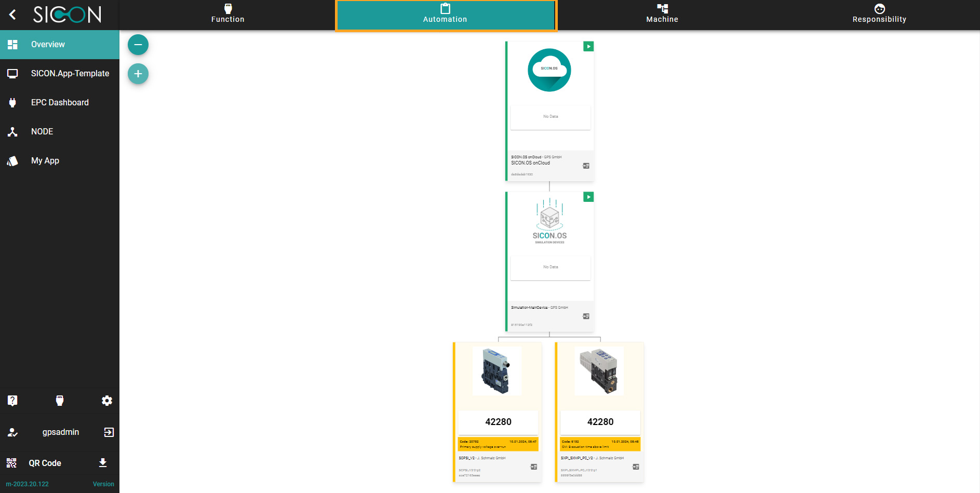Switch to the Function tab
This screenshot has width=980, height=493.
[227, 15]
